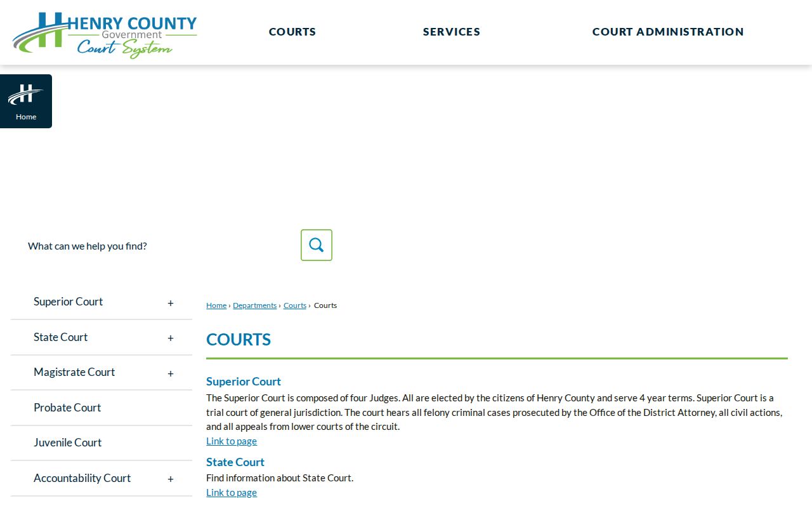Viewport: 812px width, 508px height.
Task: Open Juvenile Court in the sidebar
Action: pyautogui.click(x=68, y=443)
